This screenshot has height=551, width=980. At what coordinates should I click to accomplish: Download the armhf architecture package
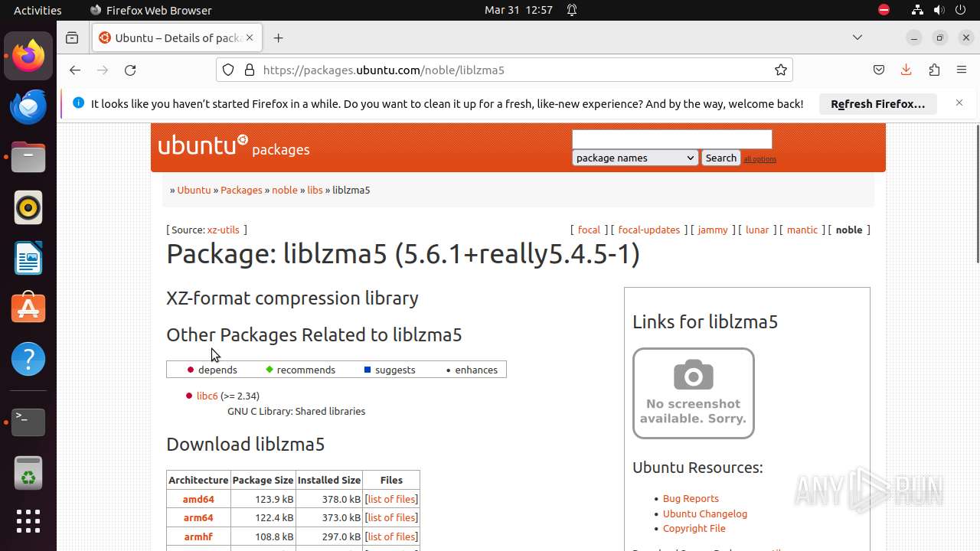click(198, 536)
